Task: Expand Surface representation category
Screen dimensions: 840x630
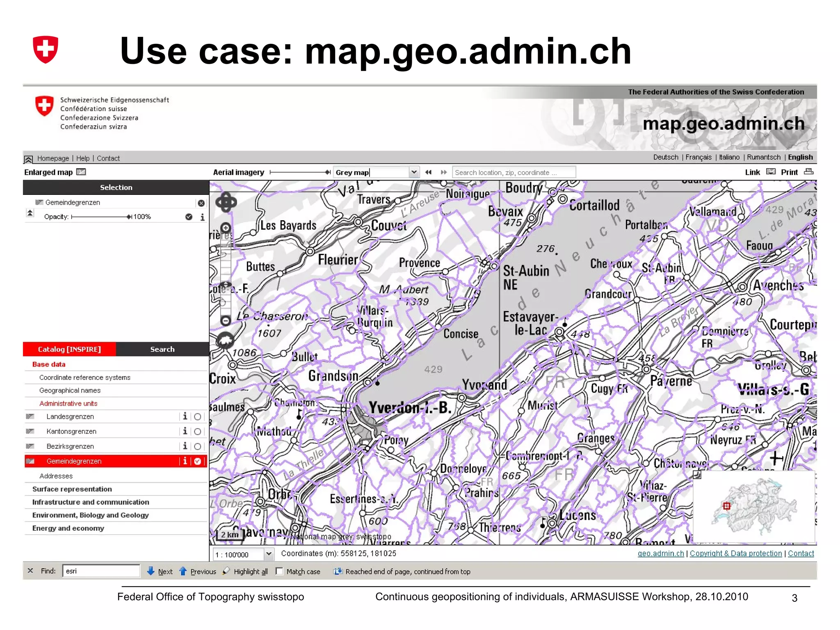Action: point(72,489)
